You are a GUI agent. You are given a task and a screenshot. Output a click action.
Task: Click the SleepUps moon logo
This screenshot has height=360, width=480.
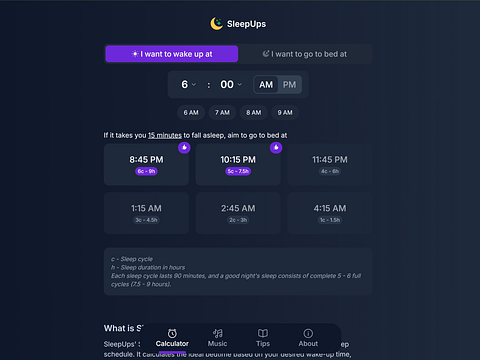pyautogui.click(x=217, y=24)
